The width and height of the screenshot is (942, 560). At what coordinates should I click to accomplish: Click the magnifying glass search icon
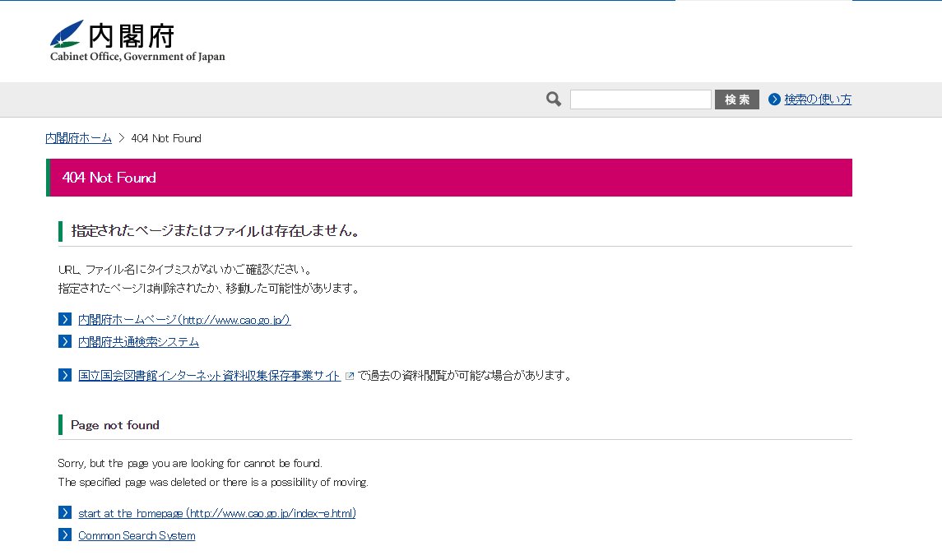[x=554, y=99]
